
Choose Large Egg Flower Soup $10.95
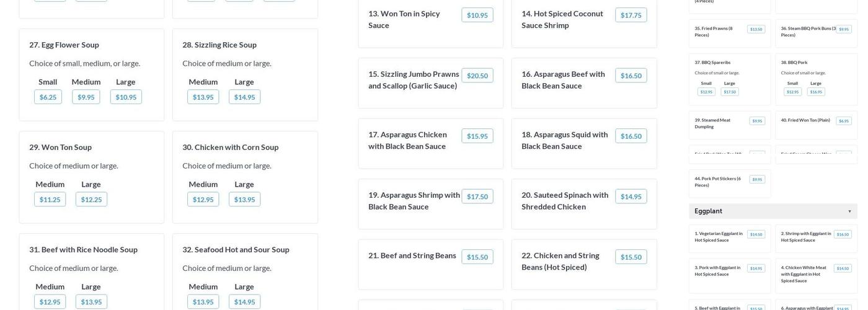(126, 97)
